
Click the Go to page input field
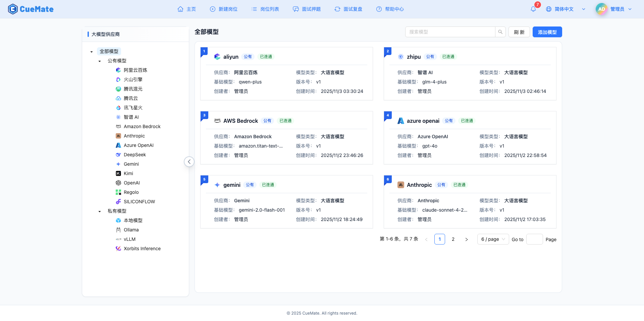click(x=535, y=239)
